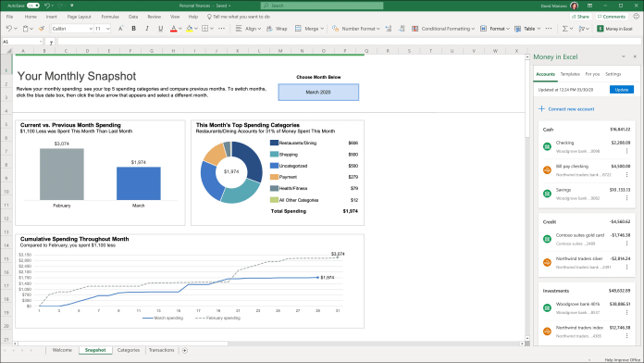Add a new sheet with the plus icon
Viewport: 644px width, 363px height.
[185, 350]
